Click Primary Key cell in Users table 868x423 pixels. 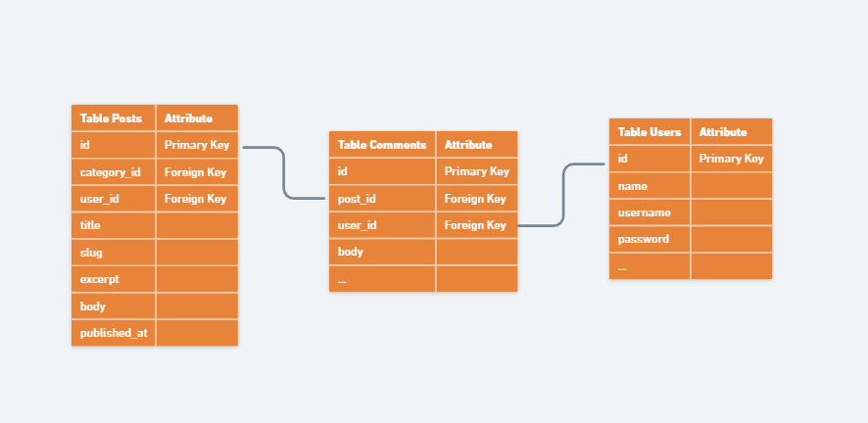731,159
